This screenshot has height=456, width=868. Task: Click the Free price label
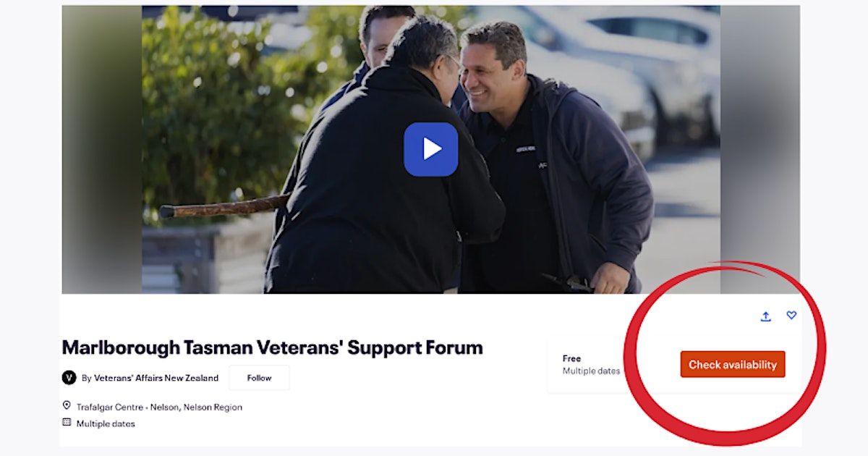click(571, 358)
